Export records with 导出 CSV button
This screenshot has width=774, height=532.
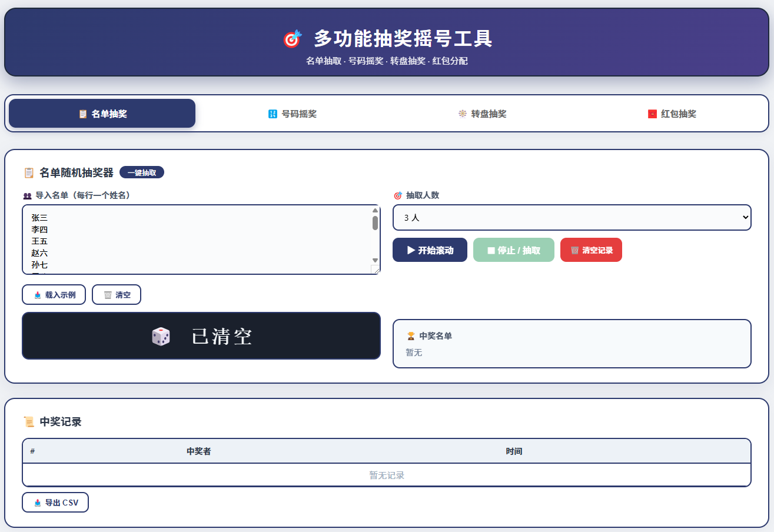pyautogui.click(x=55, y=503)
